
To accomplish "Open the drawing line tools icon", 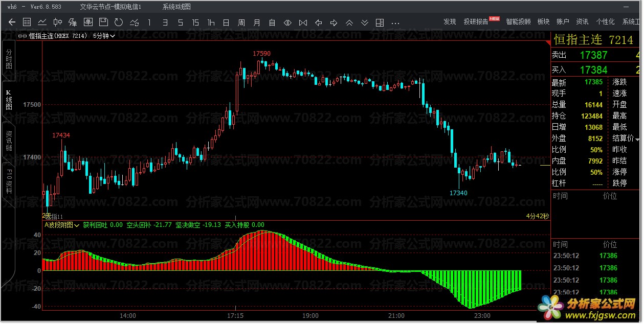I will [x=134, y=22].
